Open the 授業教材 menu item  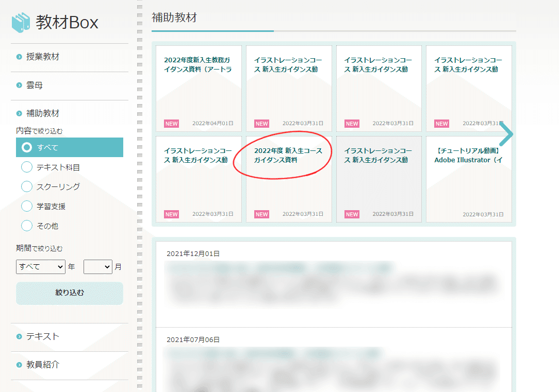[42, 57]
